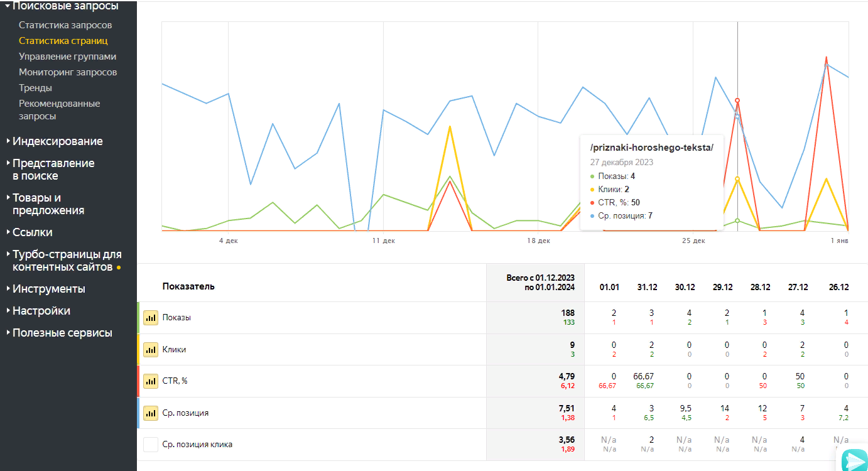
Task: Click total Ср. позиция value 7,51
Action: point(567,408)
